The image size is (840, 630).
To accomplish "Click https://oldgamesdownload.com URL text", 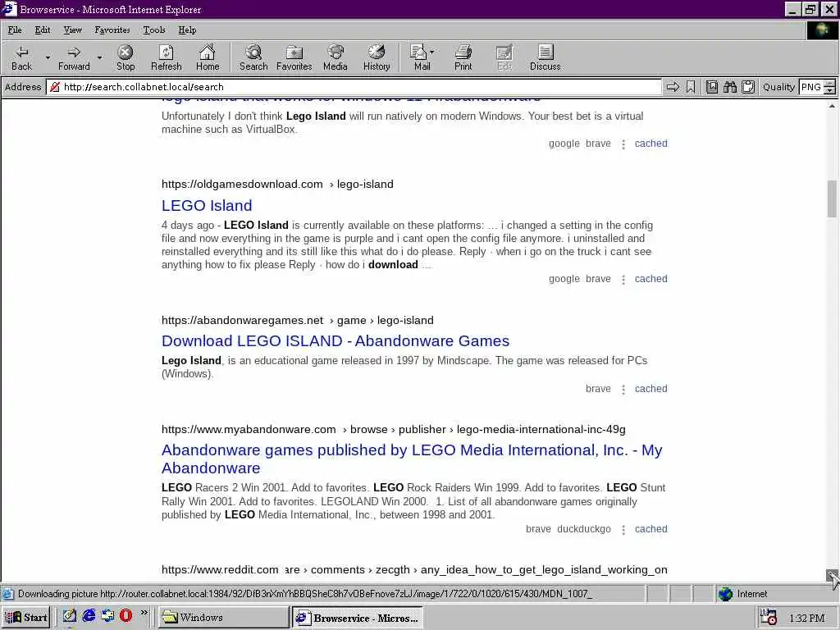I will tap(242, 185).
